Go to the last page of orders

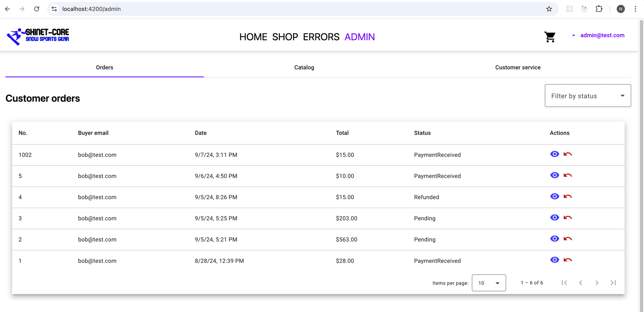(613, 283)
